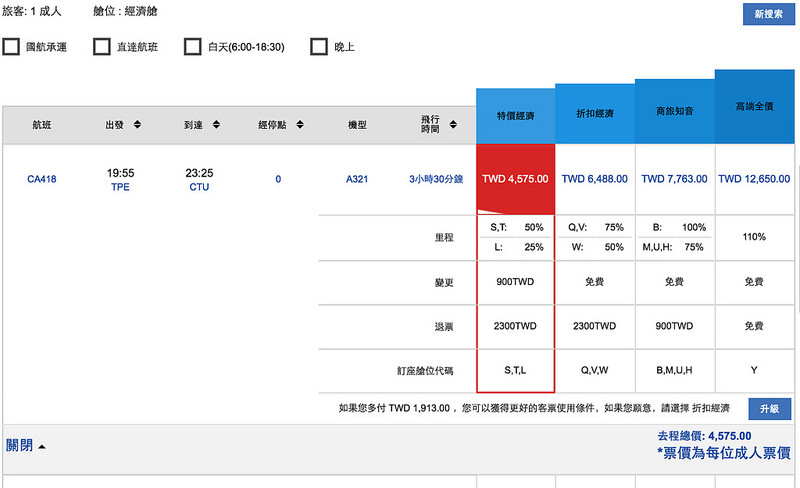Sort by 到達 using sort arrows
The width and height of the screenshot is (800, 488).
(x=216, y=125)
